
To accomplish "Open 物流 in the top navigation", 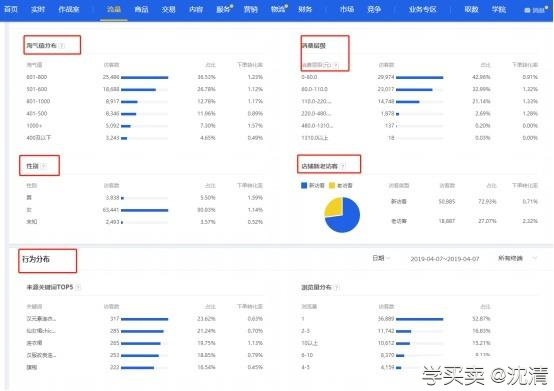I will point(278,9).
